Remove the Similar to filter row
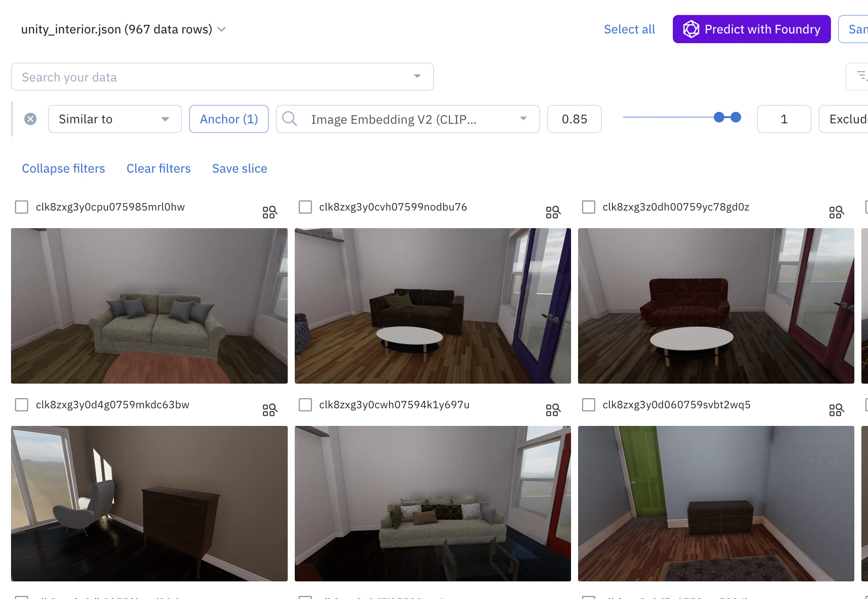 coord(30,119)
